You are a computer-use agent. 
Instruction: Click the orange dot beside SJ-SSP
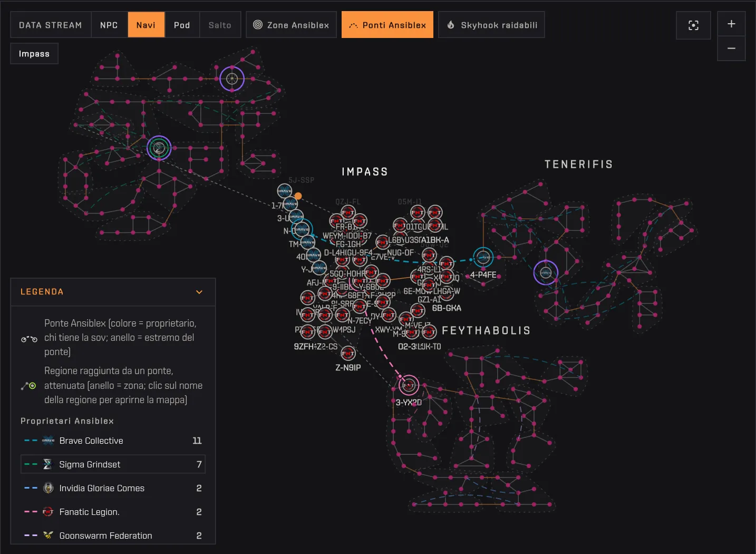(298, 196)
